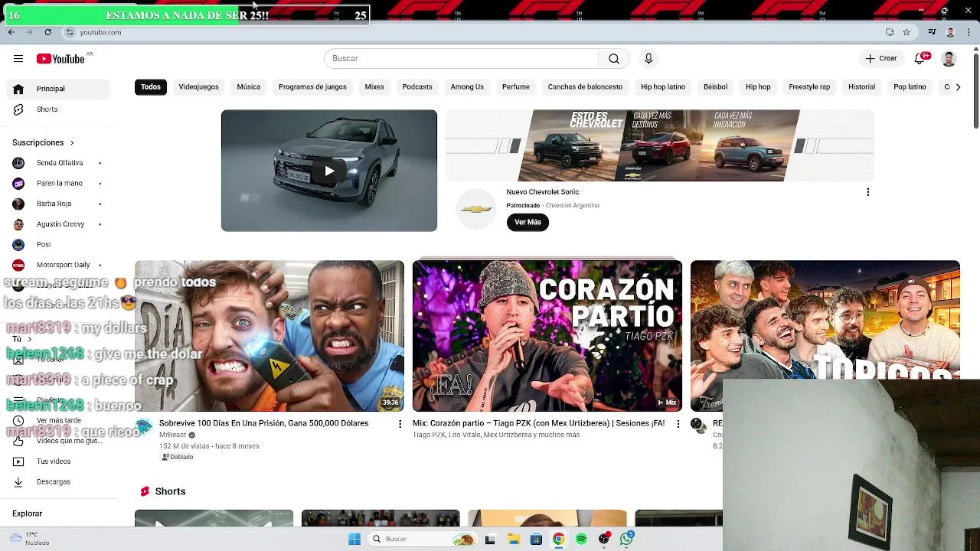Open the Windows Start menu
Screen dimensions: 980x551
coord(354,539)
